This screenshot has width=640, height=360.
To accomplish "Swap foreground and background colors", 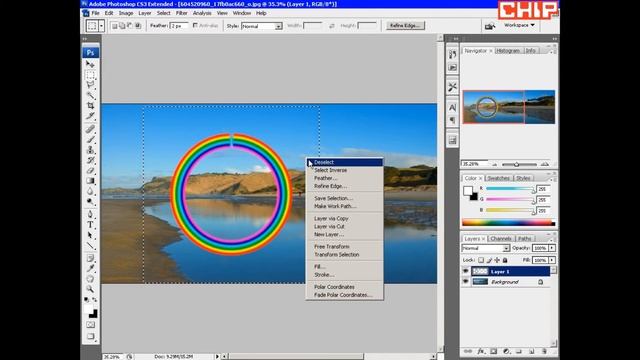I will 95,300.
